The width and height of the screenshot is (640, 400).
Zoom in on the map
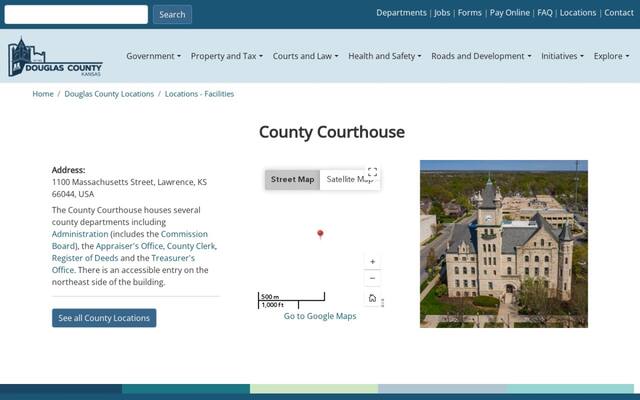372,262
